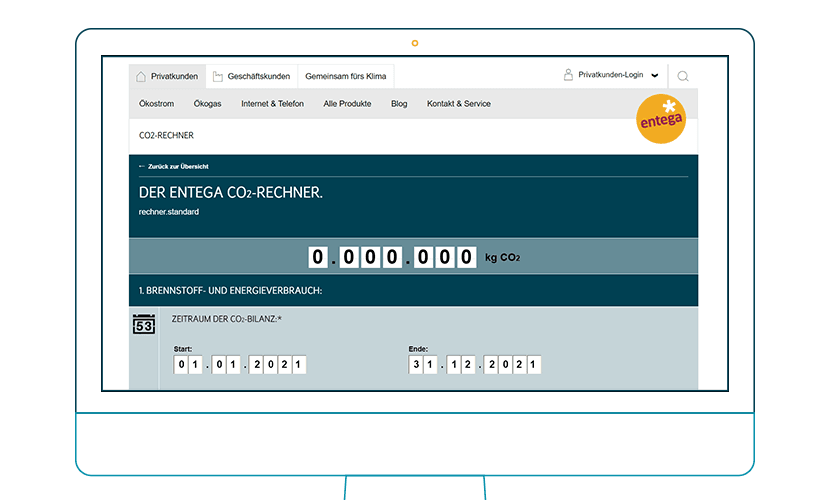Expand the Privatkunden-Login dropdown arrow
Screen dimensions: 830x500
[655, 75]
